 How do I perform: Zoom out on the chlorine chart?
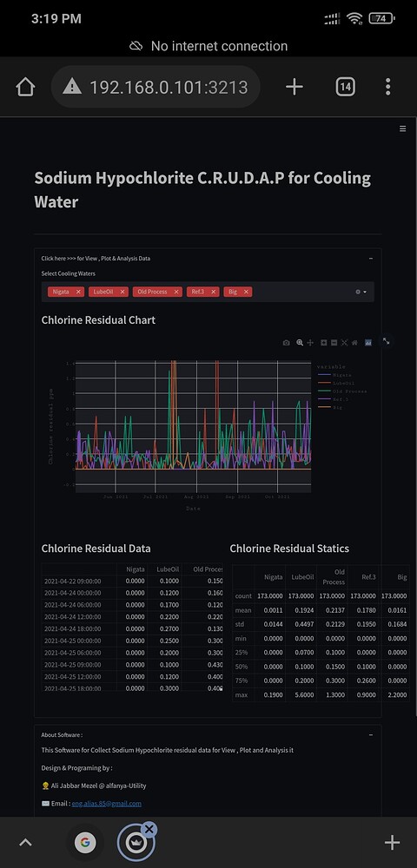coord(334,343)
